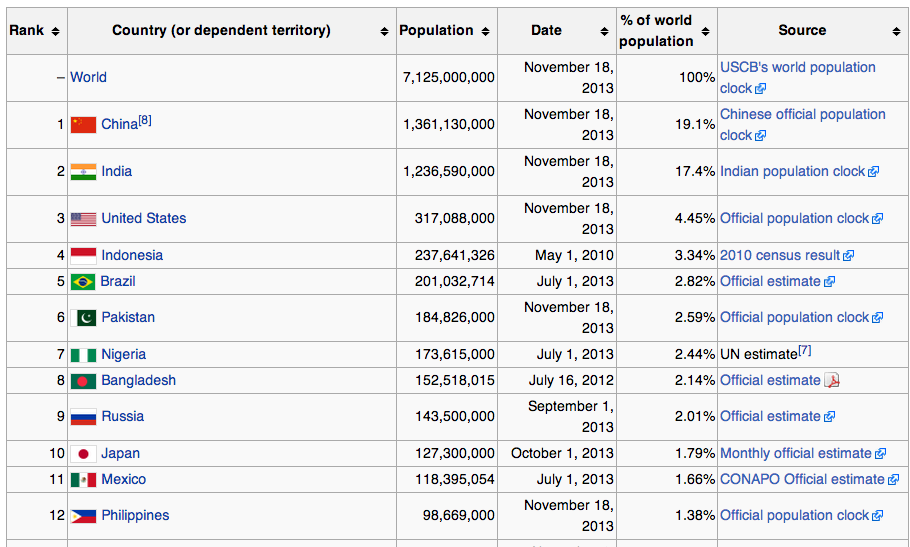Click the Japan flag icon
This screenshot has height=547, width=910.
click(x=83, y=454)
